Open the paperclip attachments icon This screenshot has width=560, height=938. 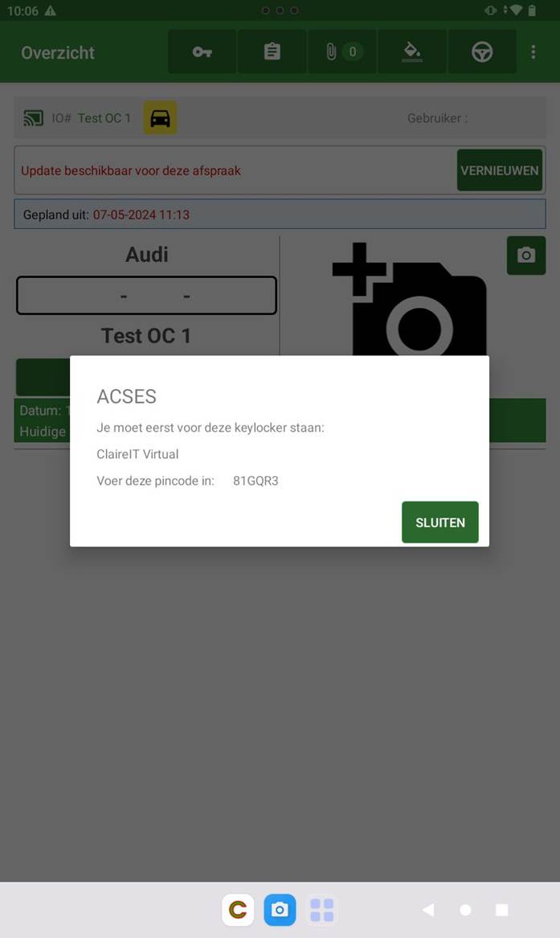tap(341, 52)
